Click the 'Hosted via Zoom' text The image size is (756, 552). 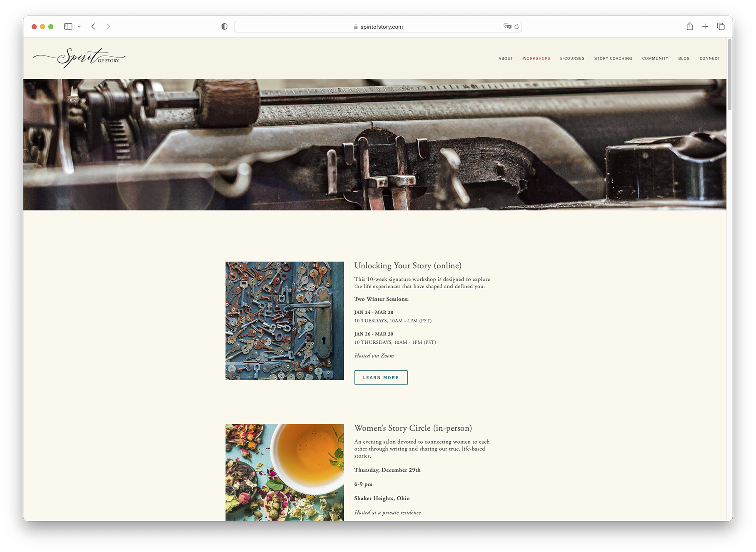pyautogui.click(x=374, y=356)
